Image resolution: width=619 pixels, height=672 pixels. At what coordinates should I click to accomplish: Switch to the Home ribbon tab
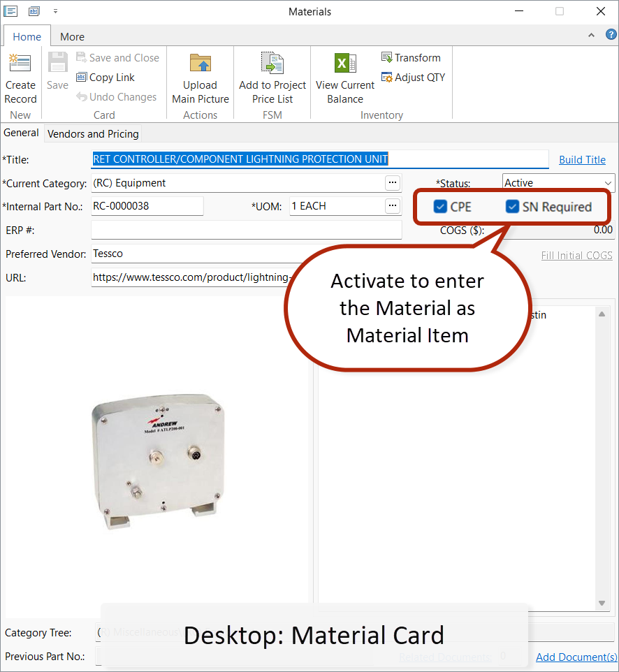pyautogui.click(x=27, y=37)
